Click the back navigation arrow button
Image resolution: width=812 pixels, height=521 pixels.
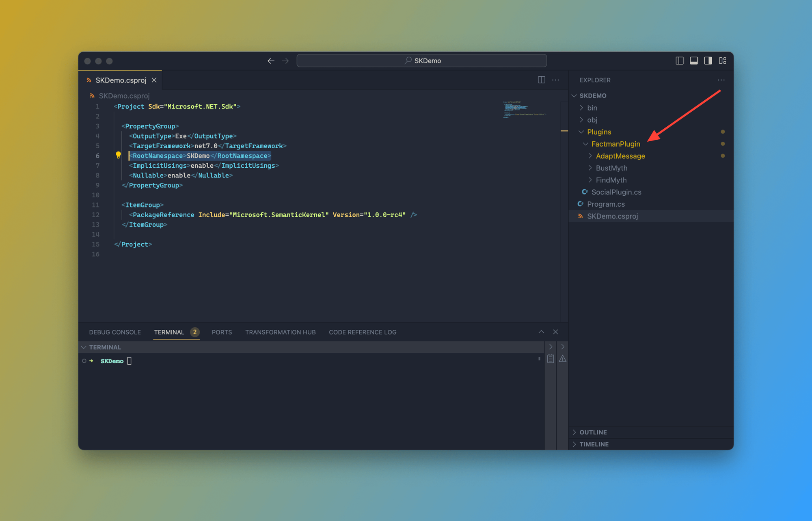[x=270, y=61]
